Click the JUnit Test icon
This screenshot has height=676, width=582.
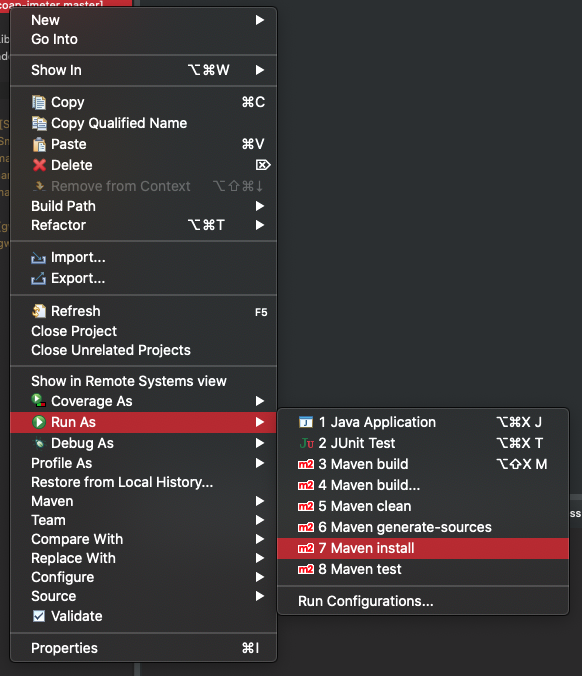[306, 443]
